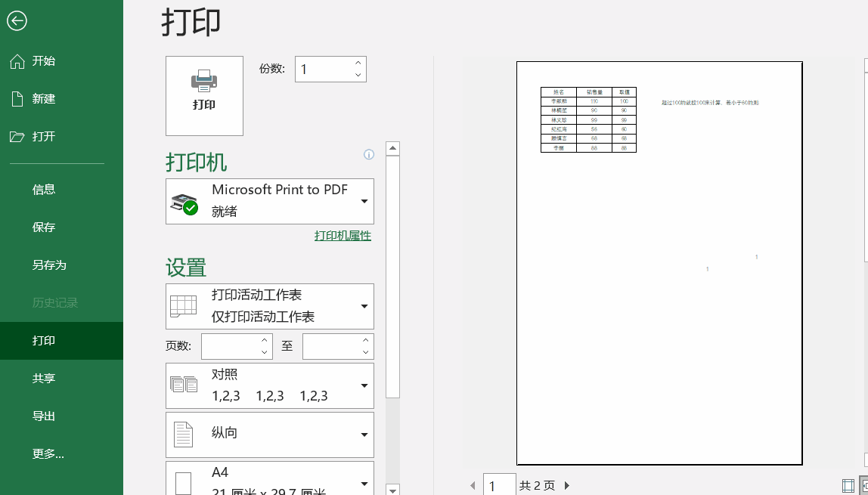Click the 至 ending page field
868x495 pixels.
pyautogui.click(x=332, y=346)
